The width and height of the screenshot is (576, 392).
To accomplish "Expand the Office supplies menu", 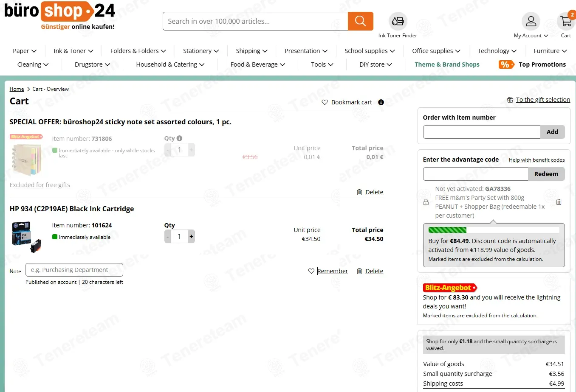I will [x=436, y=51].
